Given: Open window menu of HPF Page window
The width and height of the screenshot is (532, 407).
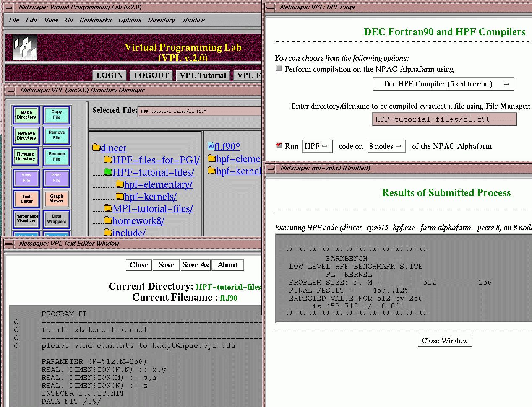Looking at the screenshot, I should coord(271,7).
